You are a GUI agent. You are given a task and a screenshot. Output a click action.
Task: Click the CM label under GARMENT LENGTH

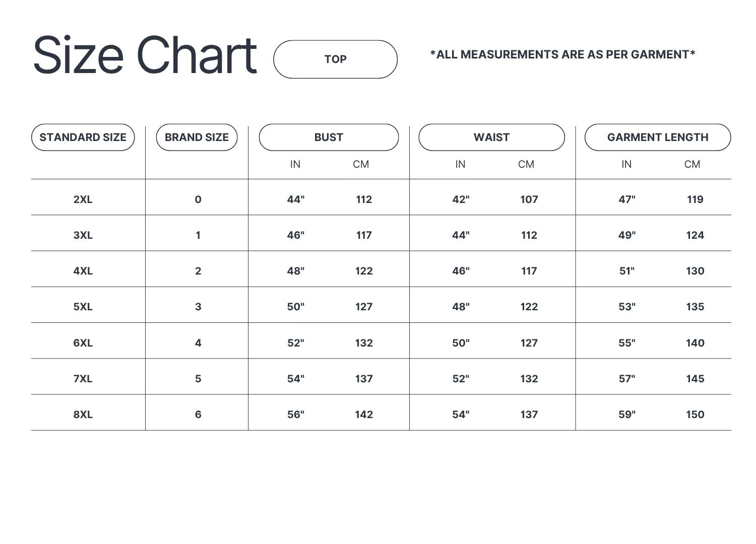pos(692,164)
